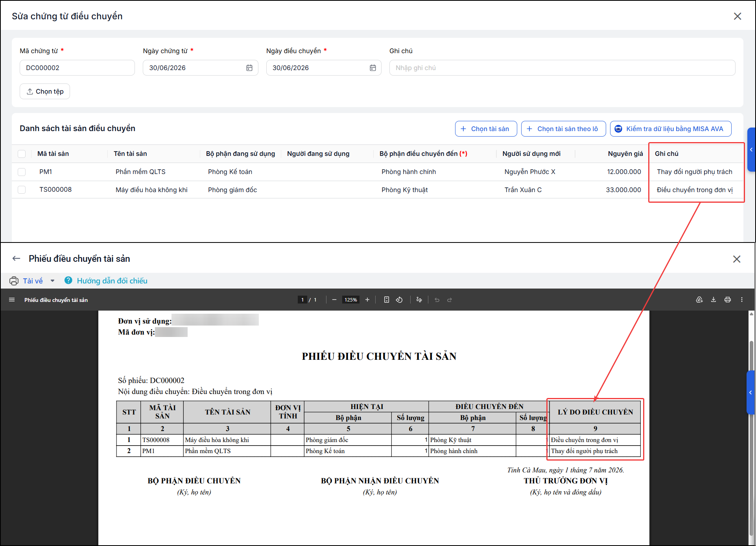Click the 12.000.000 price cell
Image resolution: width=756 pixels, height=546 pixels.
[624, 172]
